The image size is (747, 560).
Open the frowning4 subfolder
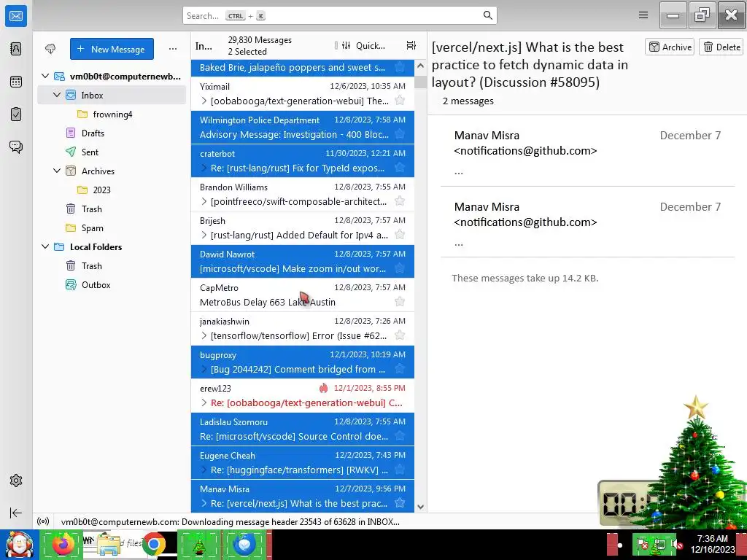point(112,114)
